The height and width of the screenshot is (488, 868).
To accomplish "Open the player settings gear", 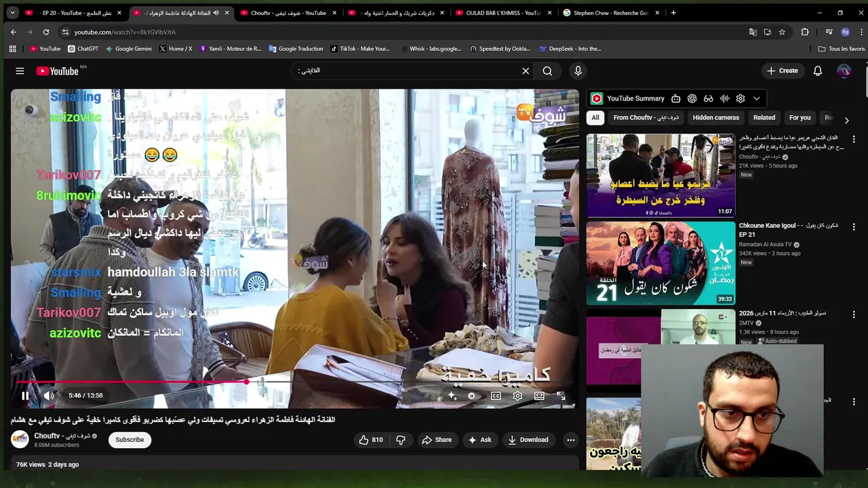I will 517,396.
